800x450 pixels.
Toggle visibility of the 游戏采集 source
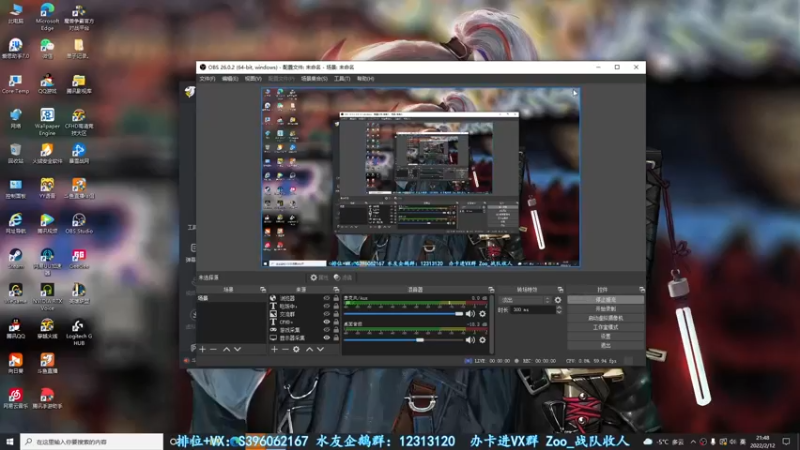pyautogui.click(x=327, y=330)
